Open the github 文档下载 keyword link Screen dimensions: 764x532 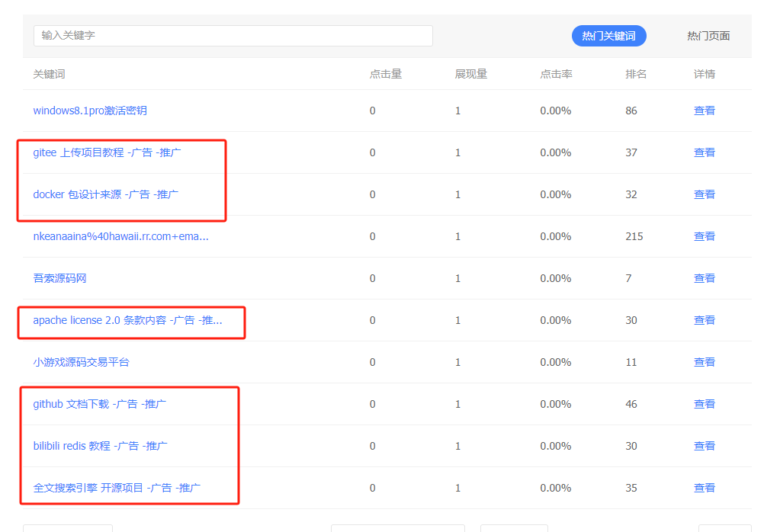85,403
